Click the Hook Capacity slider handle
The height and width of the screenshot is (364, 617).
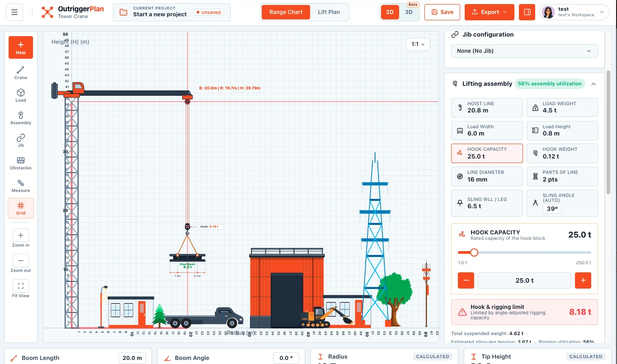(474, 252)
